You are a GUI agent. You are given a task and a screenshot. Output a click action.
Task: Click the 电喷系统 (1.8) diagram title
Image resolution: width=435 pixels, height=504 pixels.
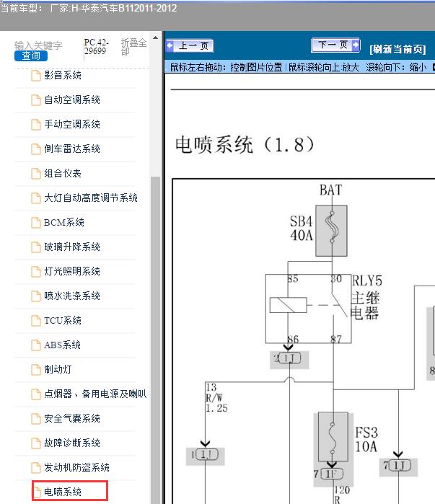click(245, 144)
